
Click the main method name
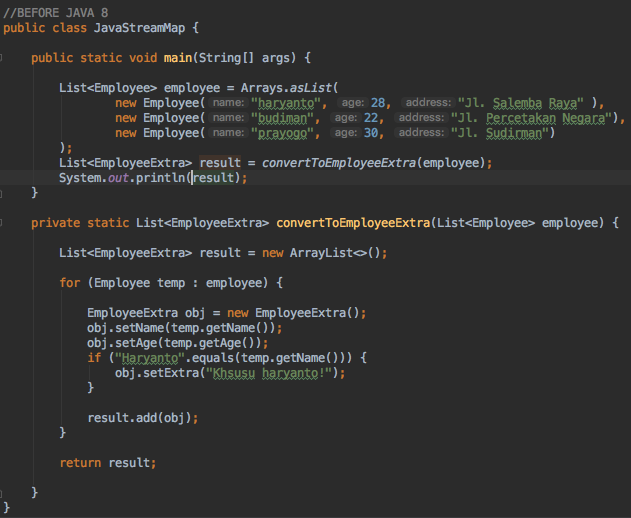pyautogui.click(x=178, y=58)
